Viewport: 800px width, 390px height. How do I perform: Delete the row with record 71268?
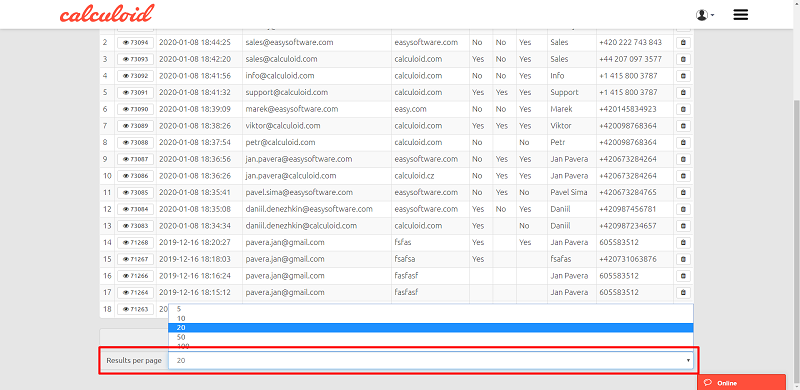683,243
